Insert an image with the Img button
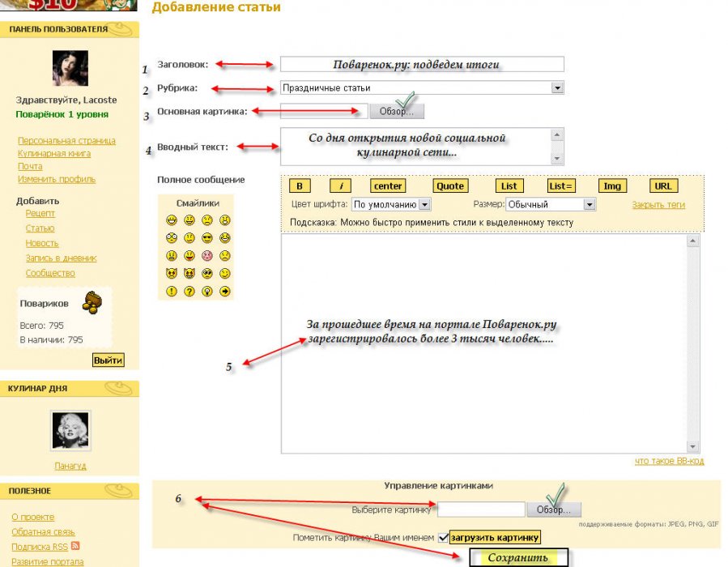The image size is (728, 567). tap(612, 185)
